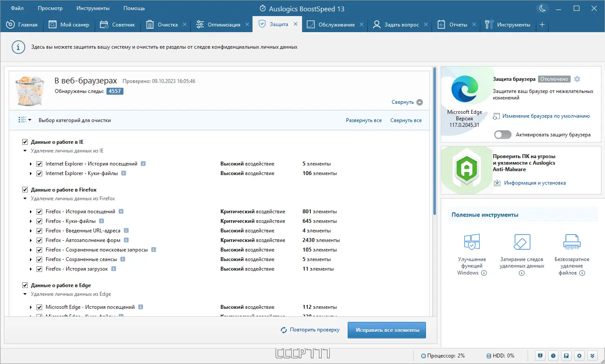
Task: Click the Отключено status badge
Action: pos(554,79)
